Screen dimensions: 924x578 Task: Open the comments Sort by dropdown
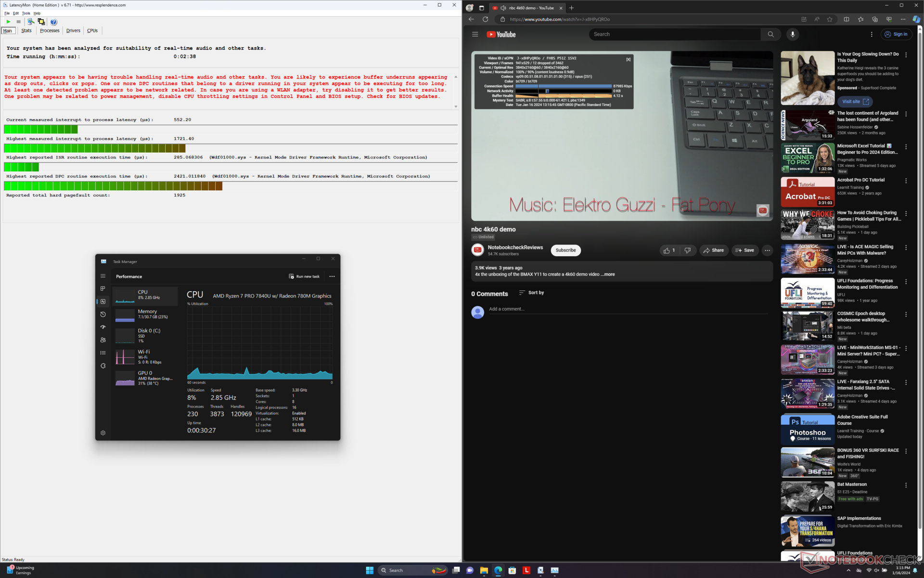pyautogui.click(x=532, y=293)
